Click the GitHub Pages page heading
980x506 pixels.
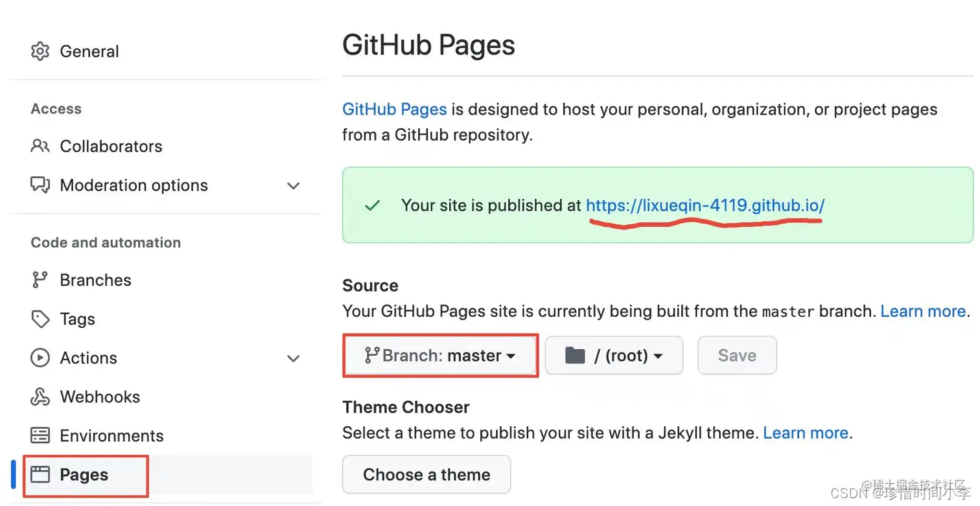click(428, 45)
